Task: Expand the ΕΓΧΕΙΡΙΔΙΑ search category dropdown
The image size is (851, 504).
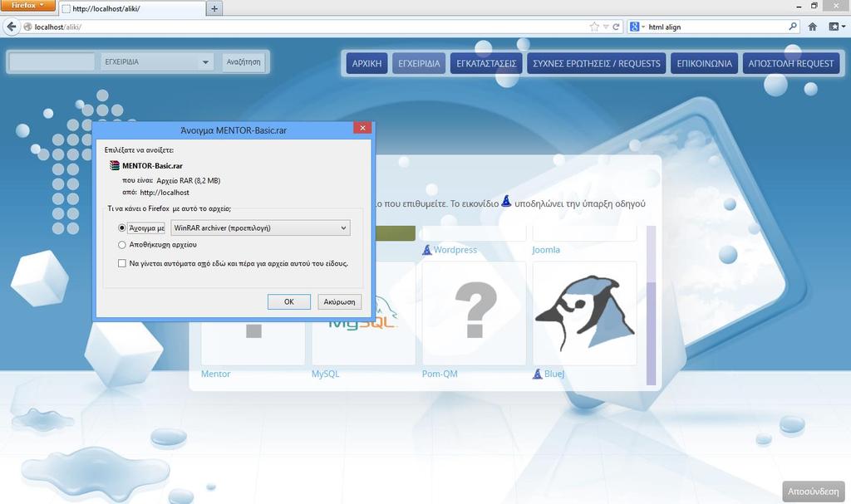Action: coord(156,61)
